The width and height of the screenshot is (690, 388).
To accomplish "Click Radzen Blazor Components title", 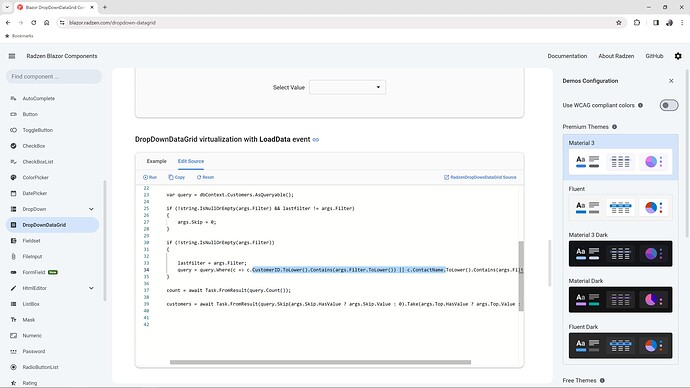I will [x=62, y=56].
